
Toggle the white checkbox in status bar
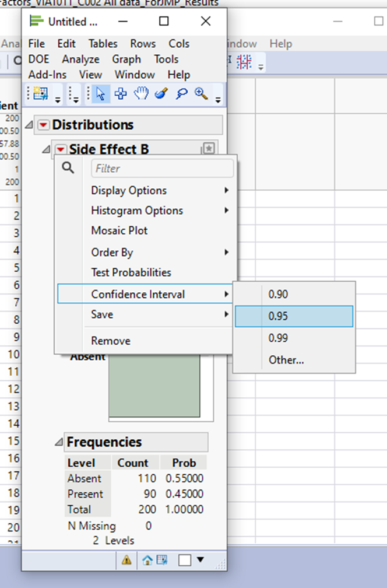[185, 560]
